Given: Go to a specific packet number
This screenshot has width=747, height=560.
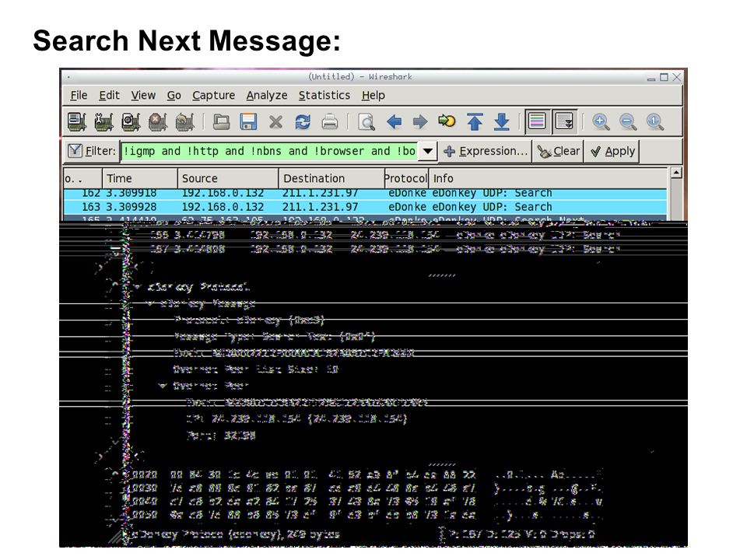Looking at the screenshot, I should (447, 121).
